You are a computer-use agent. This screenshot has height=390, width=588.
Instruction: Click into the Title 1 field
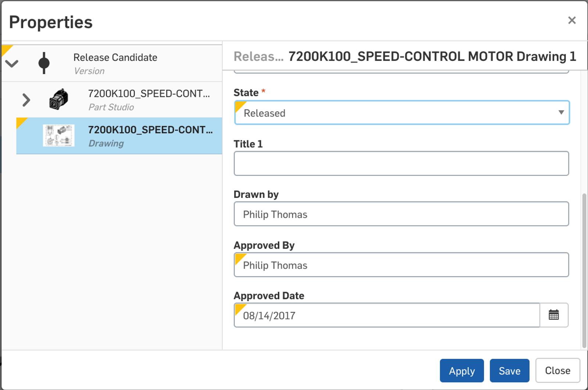pos(401,163)
